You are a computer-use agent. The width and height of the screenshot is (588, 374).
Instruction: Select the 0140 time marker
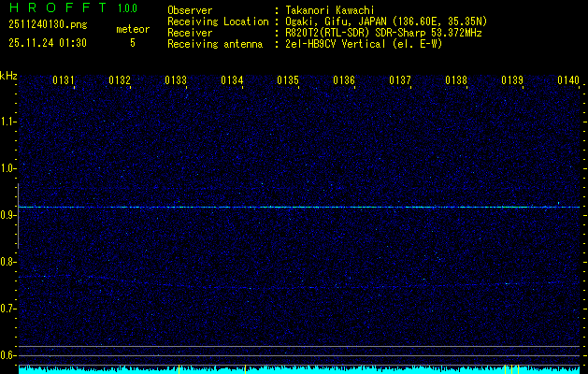568,81
